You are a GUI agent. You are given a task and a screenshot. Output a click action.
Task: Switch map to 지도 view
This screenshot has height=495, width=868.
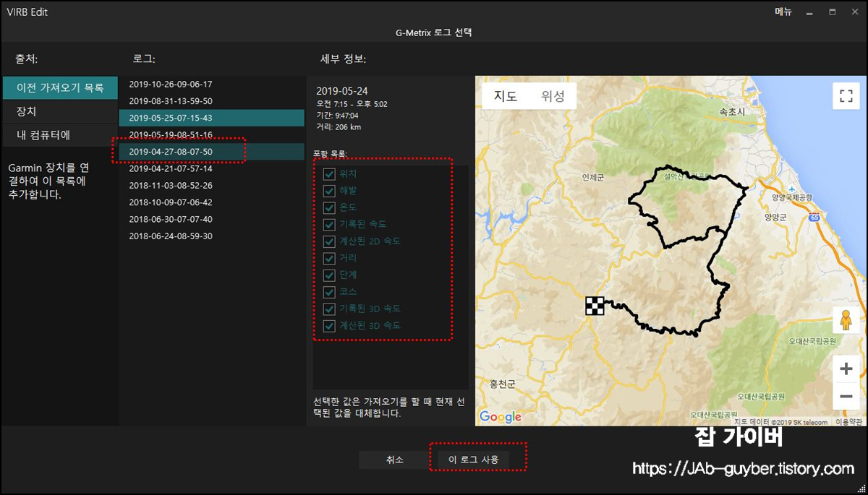[x=506, y=96]
